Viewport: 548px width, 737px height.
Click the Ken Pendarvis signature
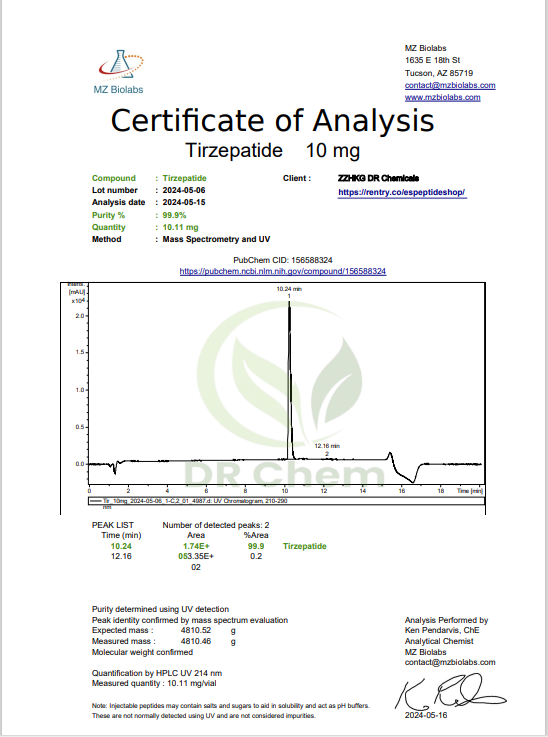(450, 691)
